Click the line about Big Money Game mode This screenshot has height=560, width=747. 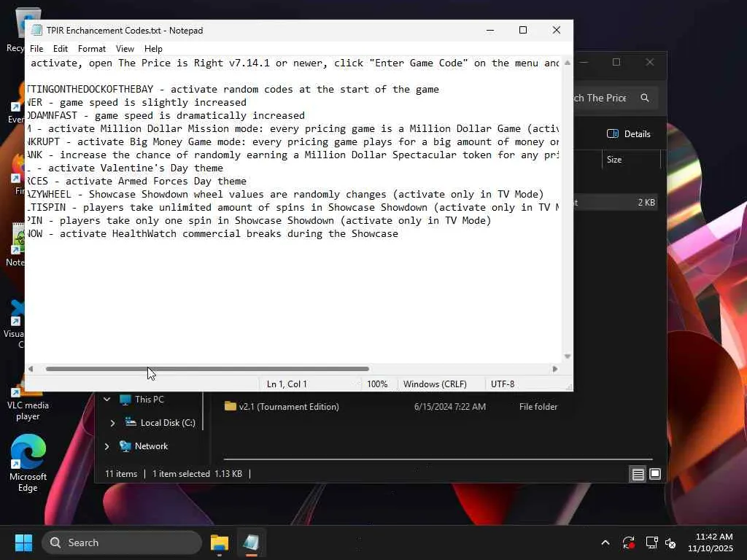point(292,141)
